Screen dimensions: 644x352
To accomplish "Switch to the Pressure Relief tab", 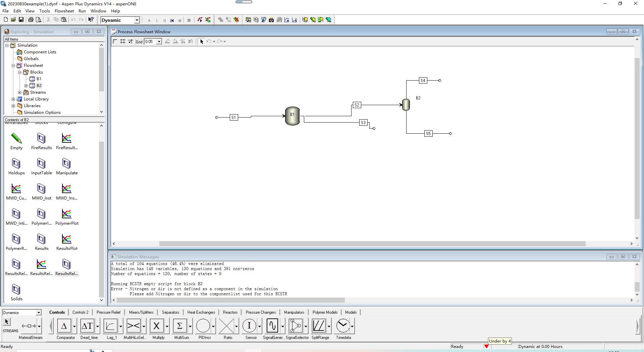I will (108, 312).
